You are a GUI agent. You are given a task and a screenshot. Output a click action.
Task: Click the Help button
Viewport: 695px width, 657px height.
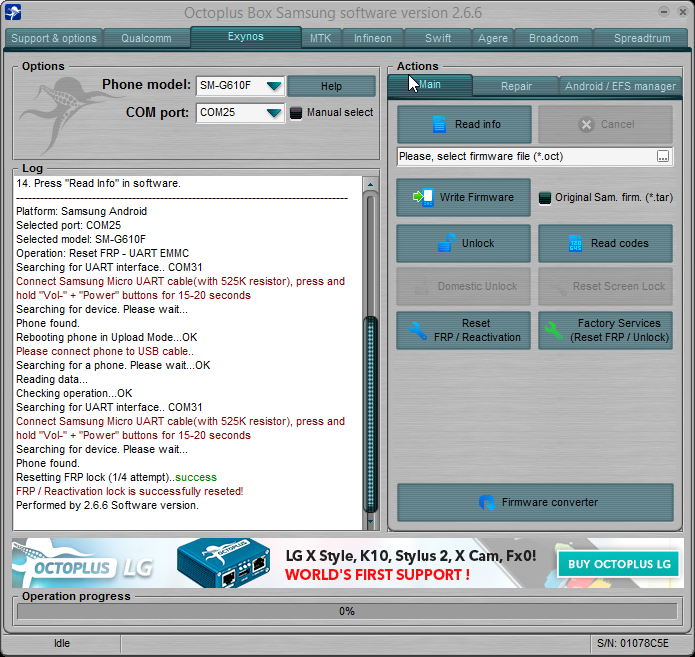[332, 86]
